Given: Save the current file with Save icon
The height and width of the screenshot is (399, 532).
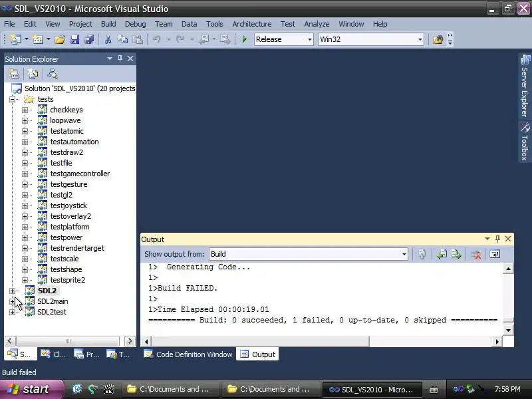Looking at the screenshot, I should [74, 39].
